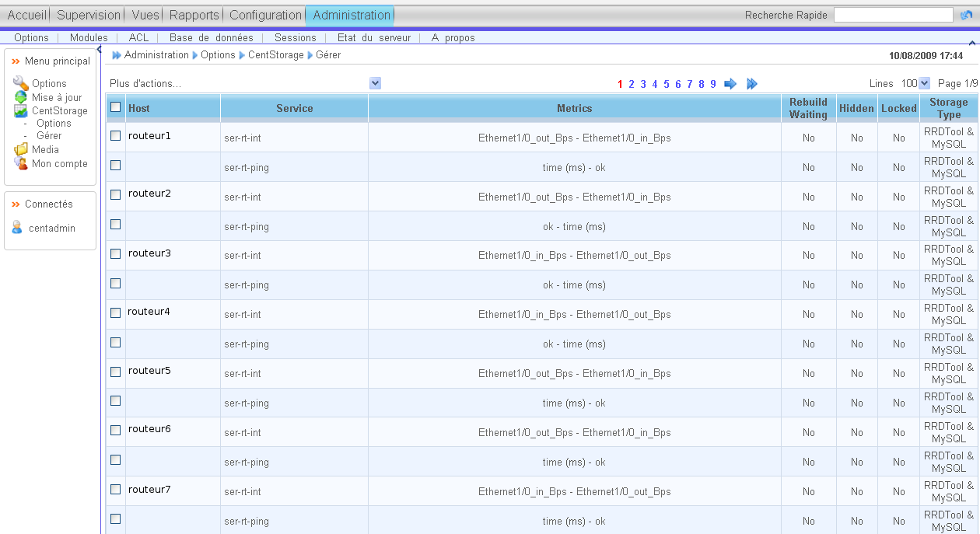Check the routeur1 row checkbox
980x534 pixels.
pos(116,136)
